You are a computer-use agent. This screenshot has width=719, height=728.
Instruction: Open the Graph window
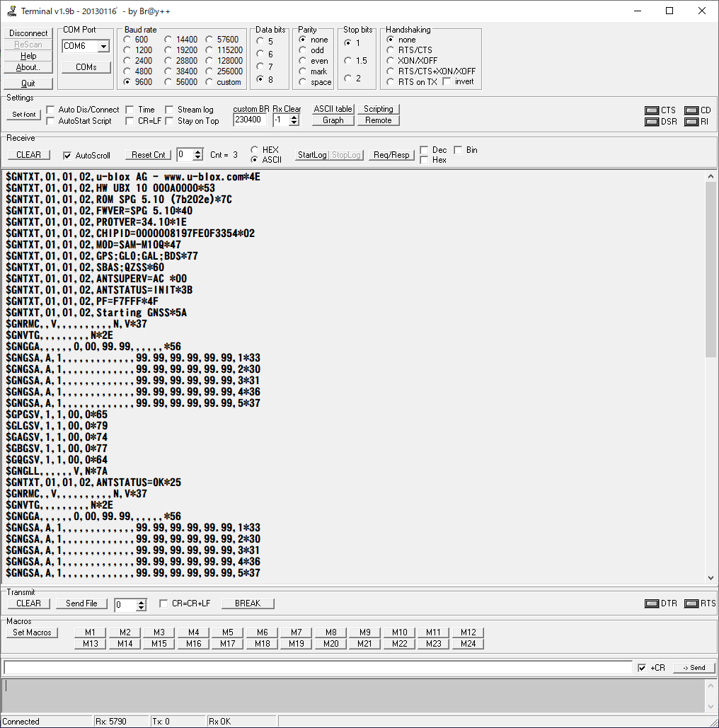coord(333,120)
